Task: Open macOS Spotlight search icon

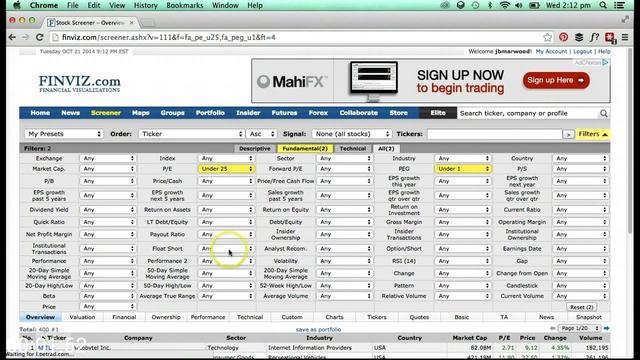Action: click(603, 5)
